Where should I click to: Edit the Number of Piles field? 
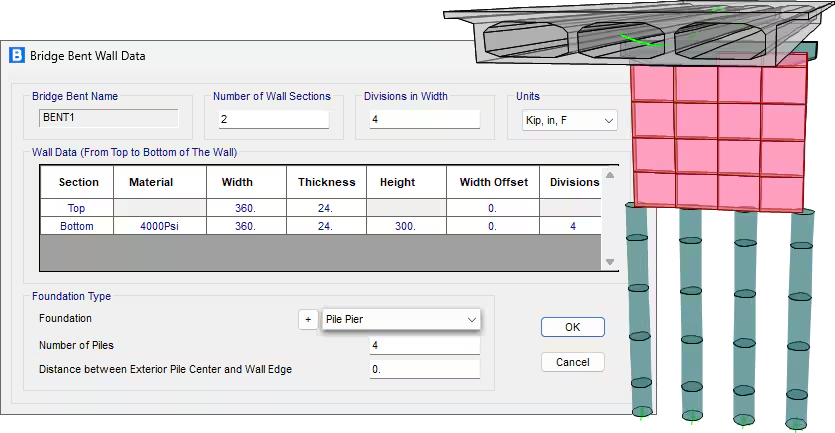coord(424,345)
